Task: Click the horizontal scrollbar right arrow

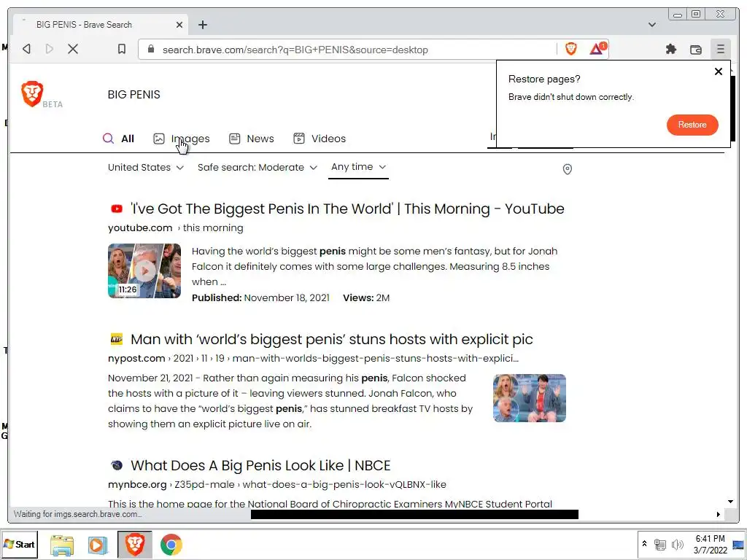Action: 719,514
